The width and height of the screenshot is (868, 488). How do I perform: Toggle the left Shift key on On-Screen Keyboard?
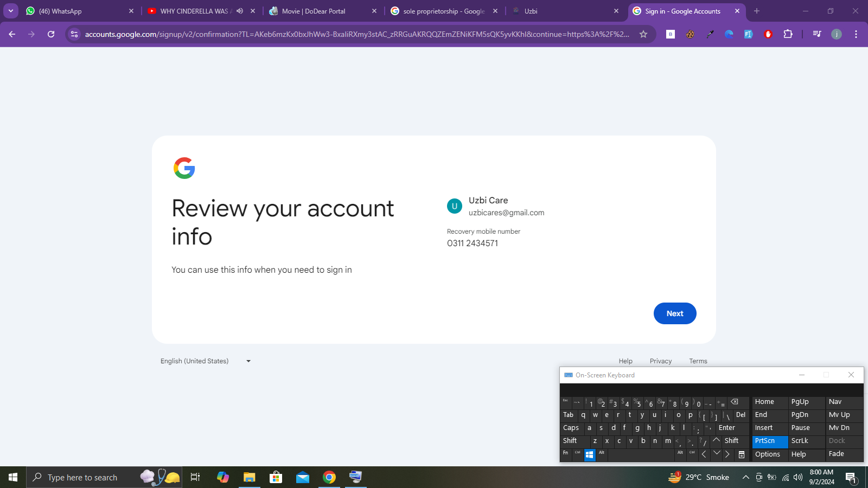tap(575, 441)
